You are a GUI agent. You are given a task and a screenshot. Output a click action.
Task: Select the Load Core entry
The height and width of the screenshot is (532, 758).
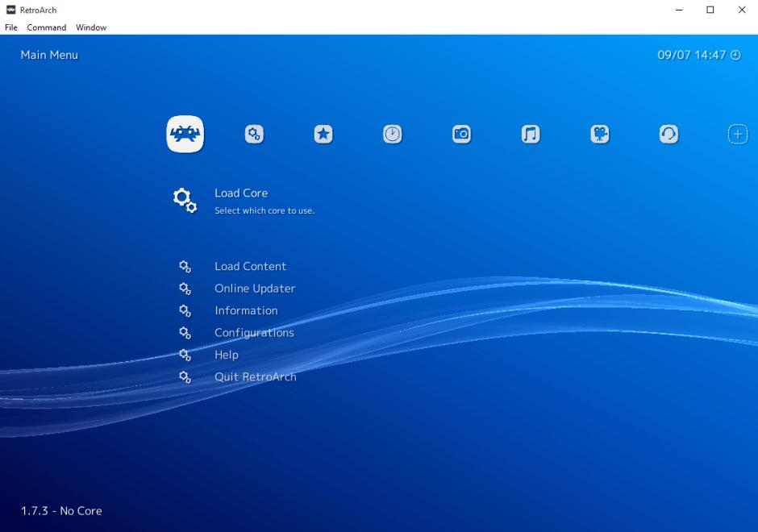(241, 193)
